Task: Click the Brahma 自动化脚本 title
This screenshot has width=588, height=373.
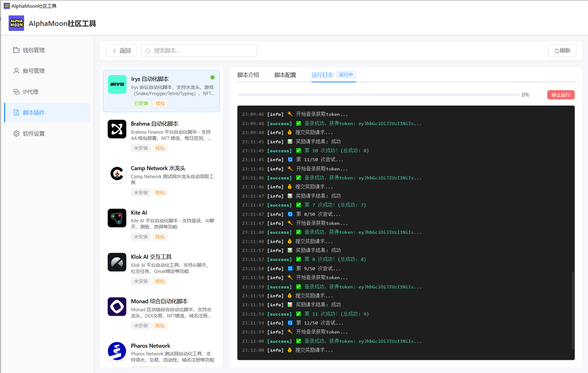Action: point(155,124)
